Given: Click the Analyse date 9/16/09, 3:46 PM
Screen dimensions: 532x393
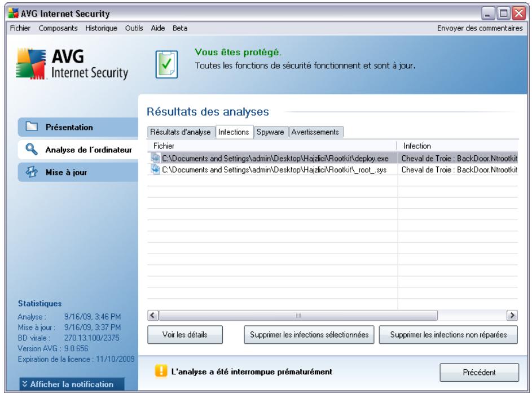Looking at the screenshot, I should [x=93, y=317].
